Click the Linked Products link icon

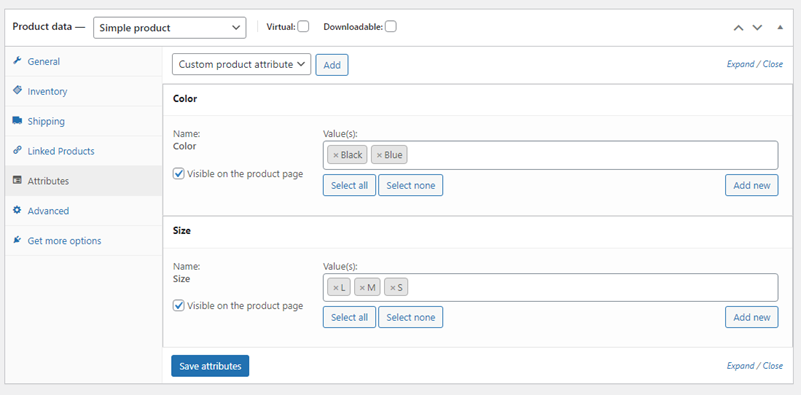tap(17, 150)
